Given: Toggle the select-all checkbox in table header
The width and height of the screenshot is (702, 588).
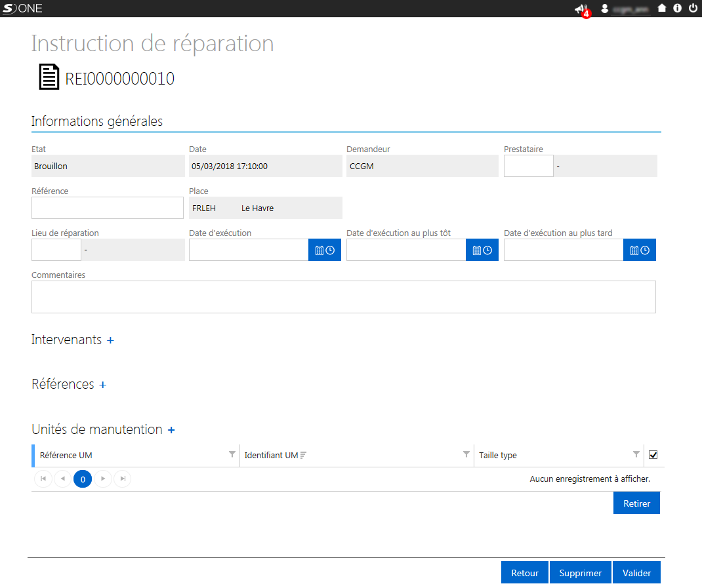Looking at the screenshot, I should pyautogui.click(x=653, y=455).
